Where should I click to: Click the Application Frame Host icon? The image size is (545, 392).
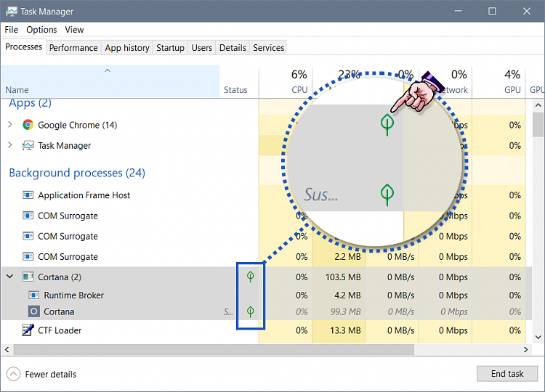click(x=28, y=195)
